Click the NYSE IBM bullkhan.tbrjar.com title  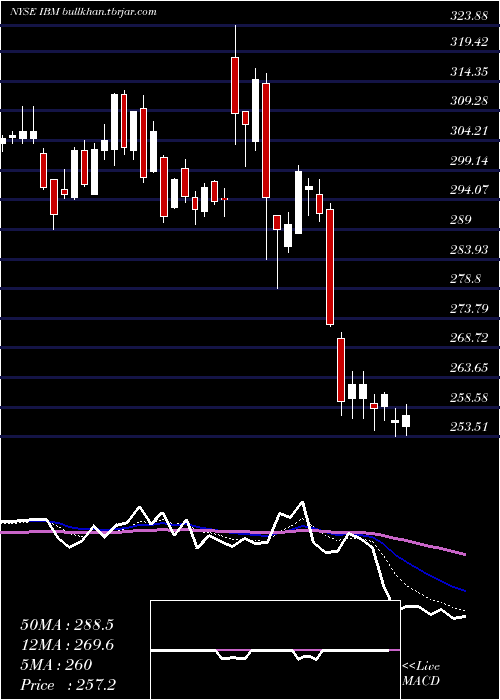coord(83,12)
